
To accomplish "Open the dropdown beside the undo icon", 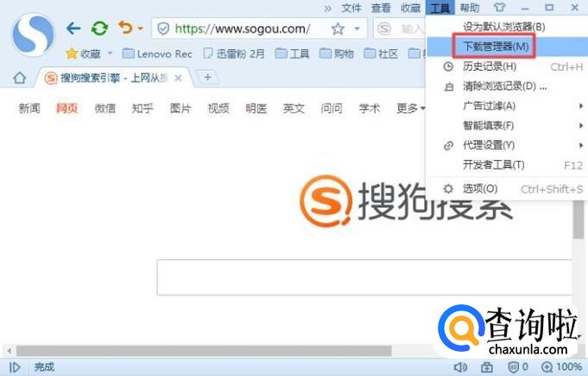I will tap(140, 29).
